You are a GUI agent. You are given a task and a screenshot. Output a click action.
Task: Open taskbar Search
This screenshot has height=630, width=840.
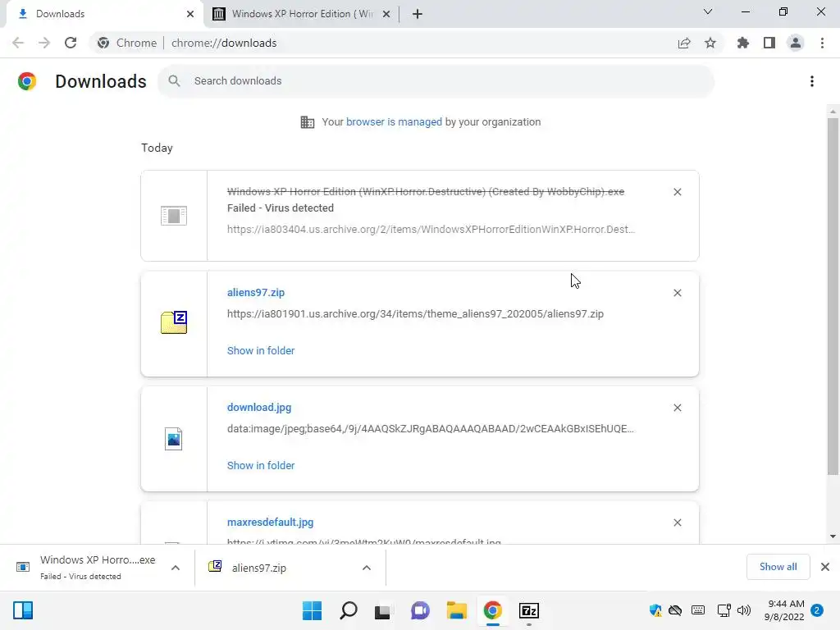tap(348, 610)
